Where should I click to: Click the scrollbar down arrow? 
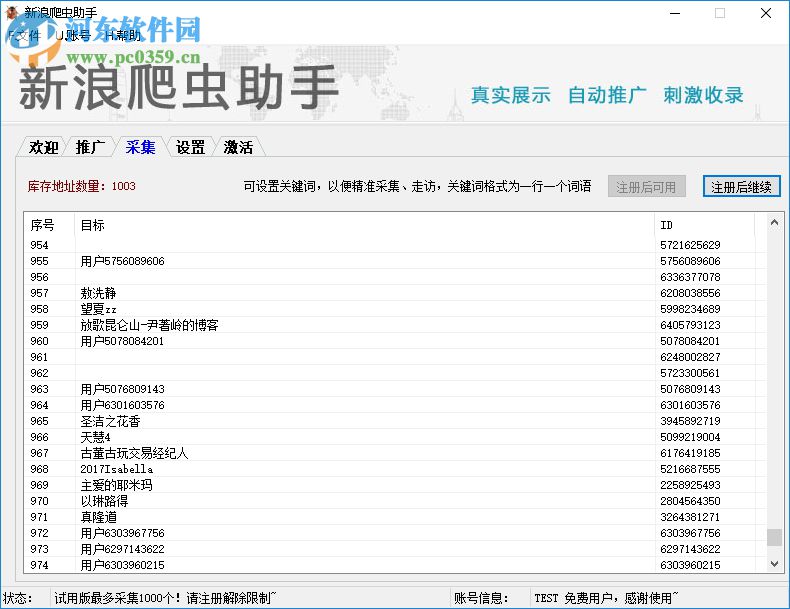774,564
